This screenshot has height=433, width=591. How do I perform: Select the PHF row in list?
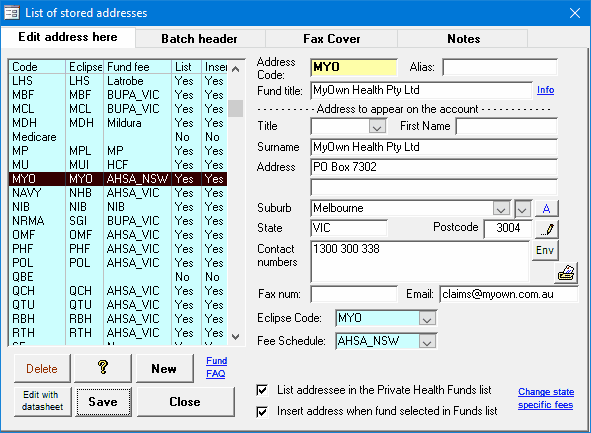tap(118, 249)
